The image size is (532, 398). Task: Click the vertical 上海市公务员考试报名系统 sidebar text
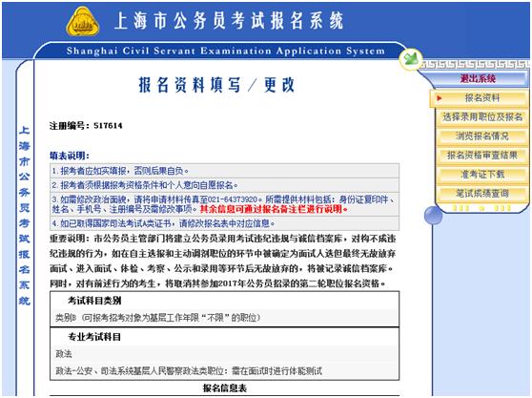[x=25, y=216]
